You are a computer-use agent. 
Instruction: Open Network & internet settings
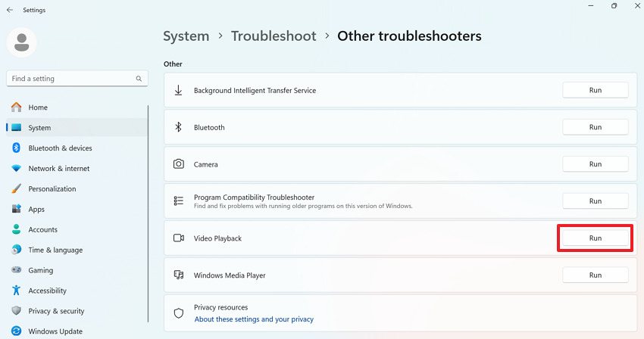click(x=77, y=168)
